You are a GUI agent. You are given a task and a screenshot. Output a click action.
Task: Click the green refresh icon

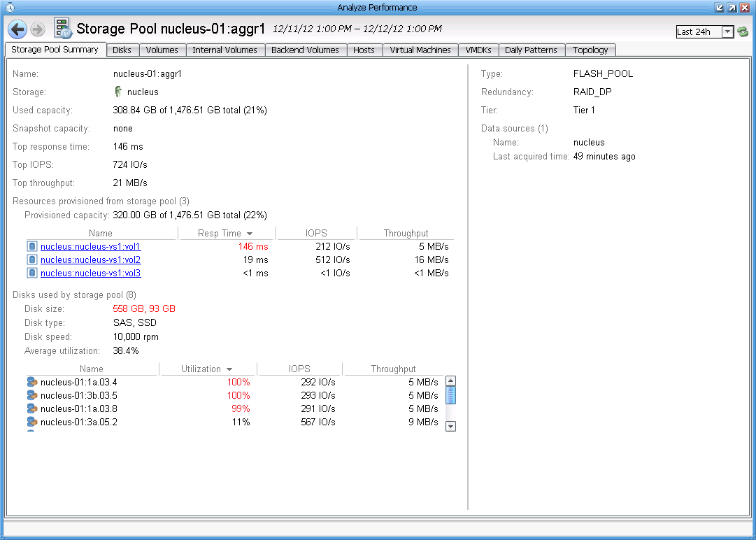[x=743, y=31]
